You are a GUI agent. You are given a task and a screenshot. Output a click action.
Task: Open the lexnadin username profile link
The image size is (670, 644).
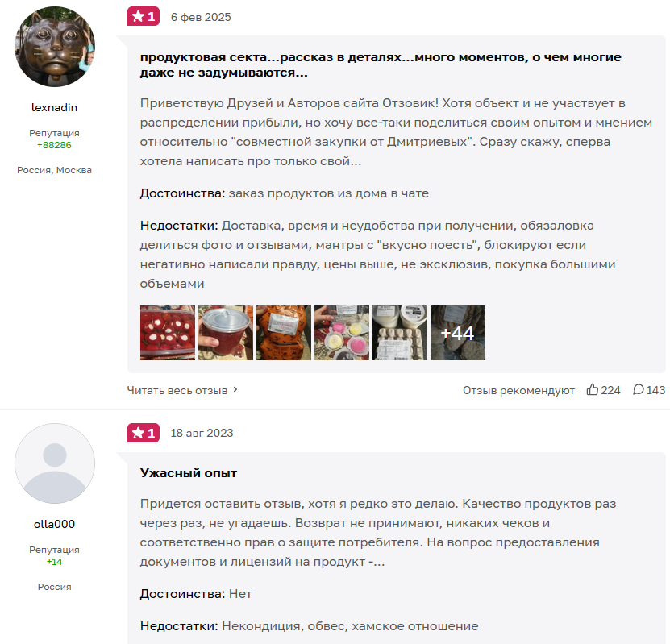coord(54,108)
